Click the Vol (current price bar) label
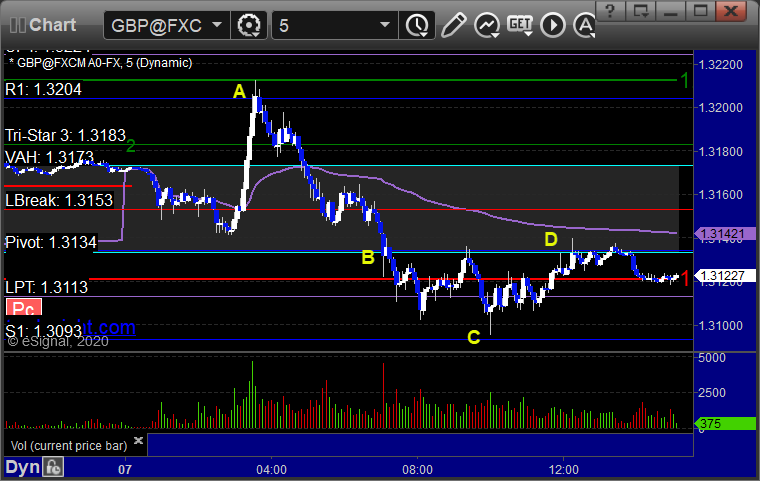The width and height of the screenshot is (760, 481). [69, 445]
